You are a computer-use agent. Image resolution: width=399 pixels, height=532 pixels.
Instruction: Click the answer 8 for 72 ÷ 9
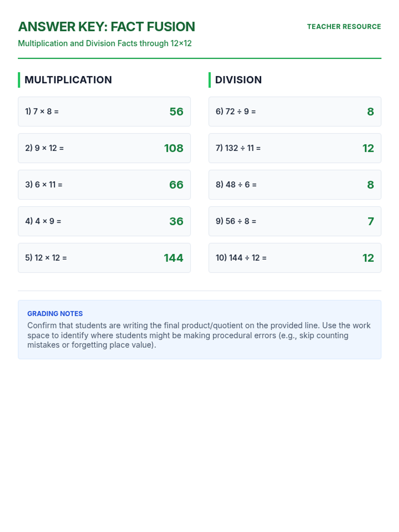(x=370, y=111)
